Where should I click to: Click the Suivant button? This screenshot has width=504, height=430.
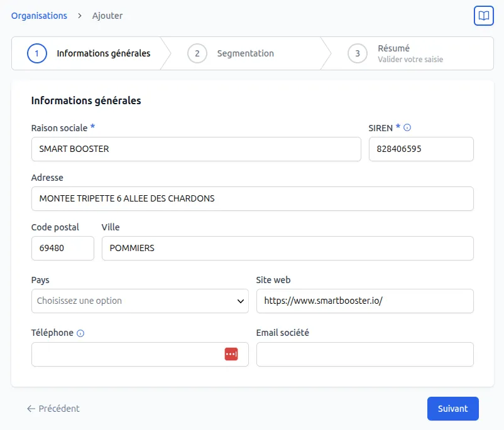click(452, 409)
